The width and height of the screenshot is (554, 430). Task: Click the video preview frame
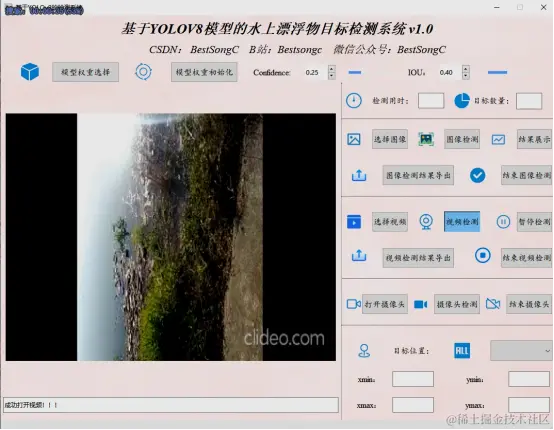coord(171,237)
